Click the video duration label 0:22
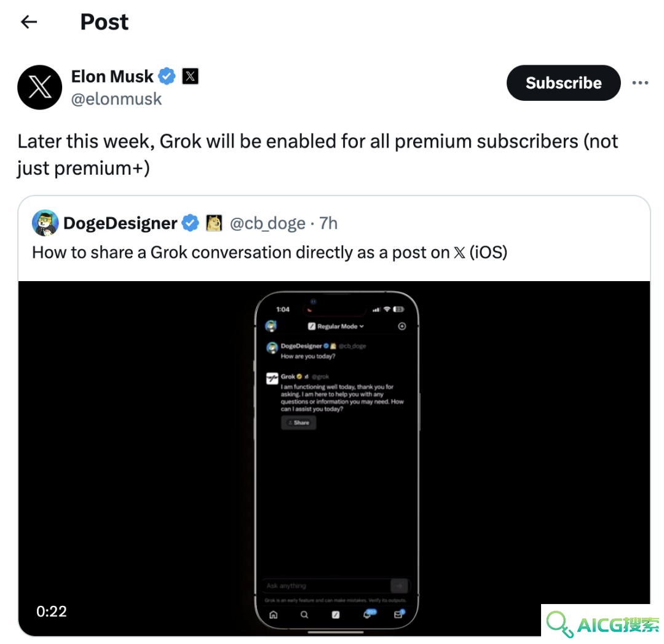The width and height of the screenshot is (664, 644). [51, 611]
